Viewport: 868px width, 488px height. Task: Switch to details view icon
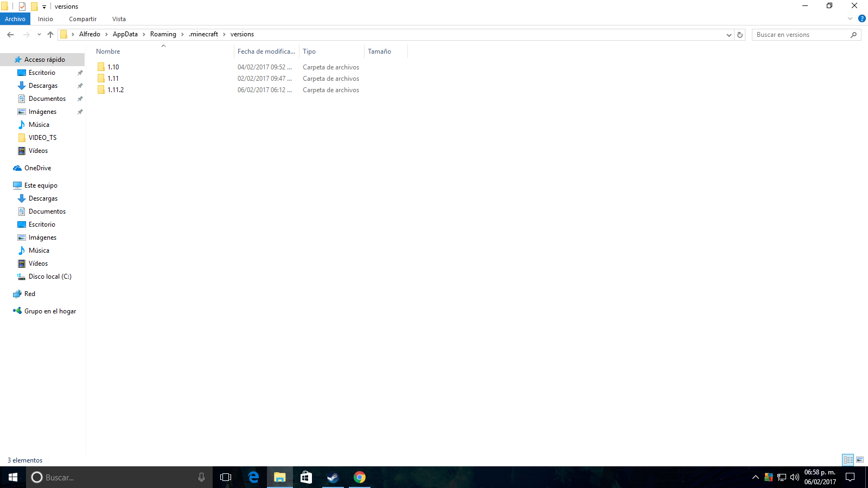[x=848, y=460]
